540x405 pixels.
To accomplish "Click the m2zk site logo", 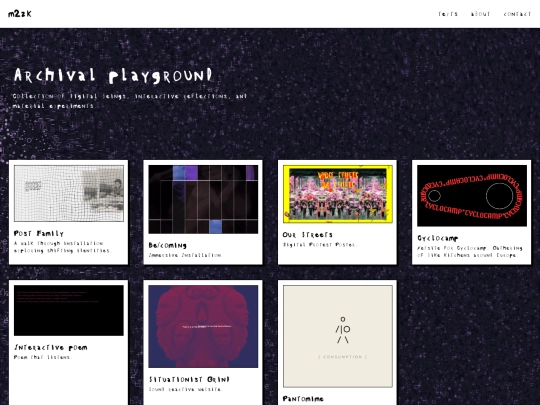I will [20, 14].
